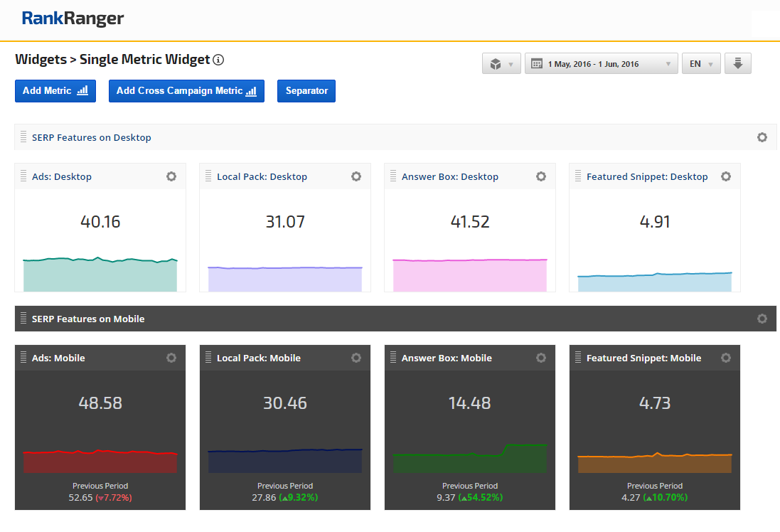
Task: Click gear icon on Answer Box: Desktop widget
Action: [x=541, y=176]
